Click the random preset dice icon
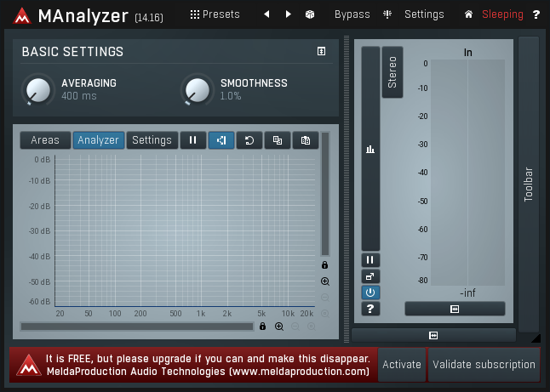Screen dimensions: 550x392 click(310, 14)
